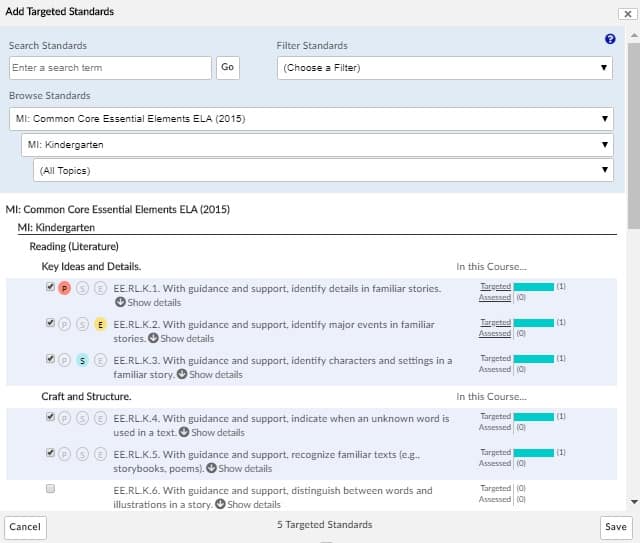This screenshot has width=640, height=543.
Task: Open the Assessed link for EE.RL.K.2
Action: click(x=495, y=333)
